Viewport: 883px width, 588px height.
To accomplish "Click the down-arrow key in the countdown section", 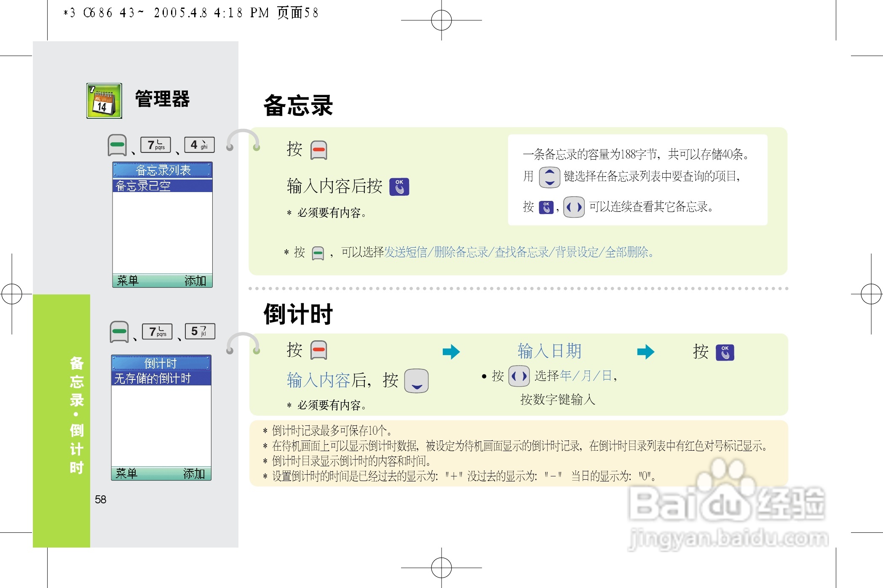I will 416,381.
